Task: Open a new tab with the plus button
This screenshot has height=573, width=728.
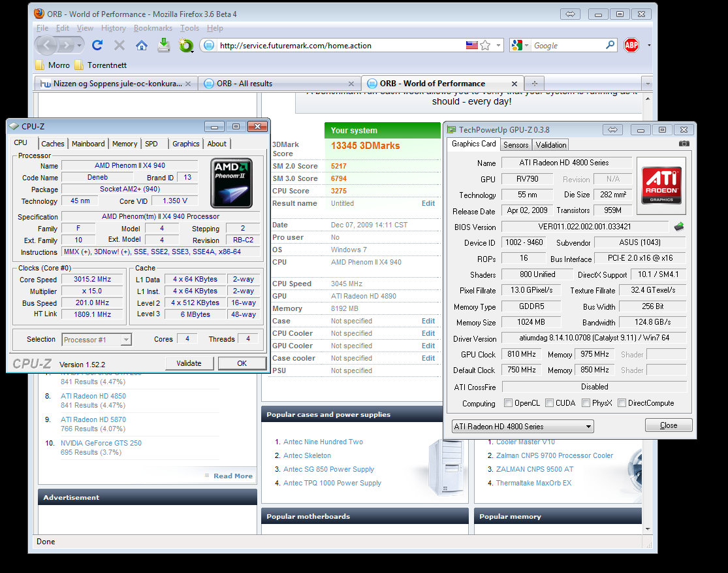Action: click(x=534, y=83)
